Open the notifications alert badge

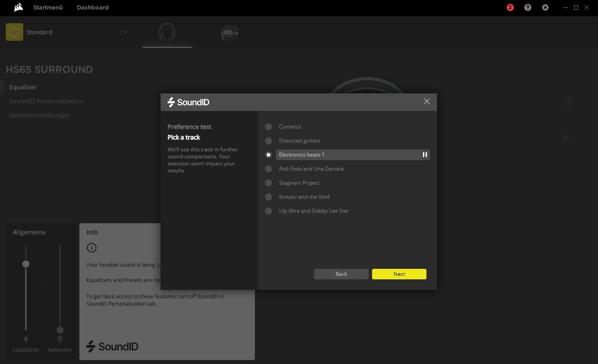coord(510,7)
